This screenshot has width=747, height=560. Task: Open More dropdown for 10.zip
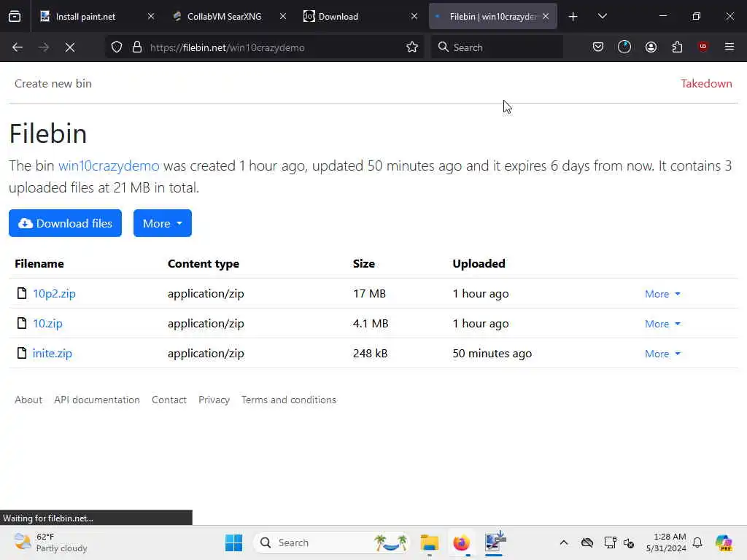coord(662,324)
